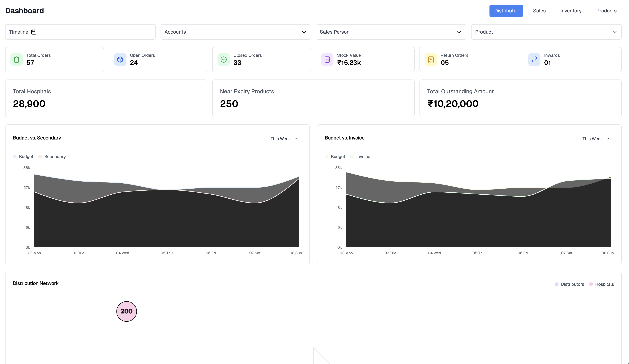
Task: Click the Distributer button
Action: pyautogui.click(x=506, y=11)
